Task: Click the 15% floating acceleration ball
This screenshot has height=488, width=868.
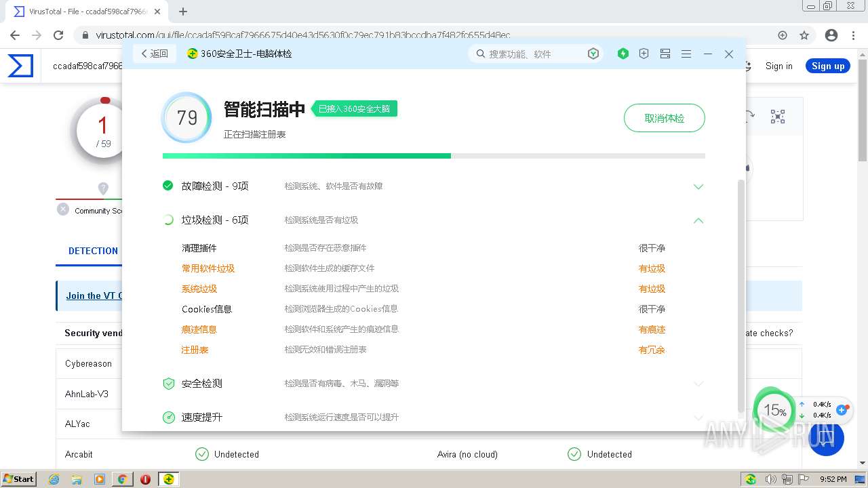Action: click(774, 410)
